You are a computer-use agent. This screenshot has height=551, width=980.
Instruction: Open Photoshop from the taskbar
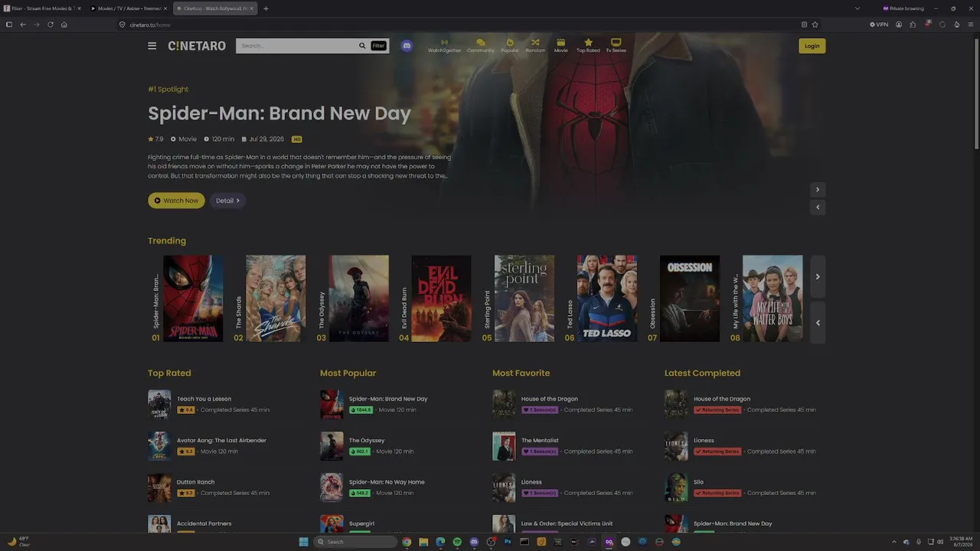[508, 542]
